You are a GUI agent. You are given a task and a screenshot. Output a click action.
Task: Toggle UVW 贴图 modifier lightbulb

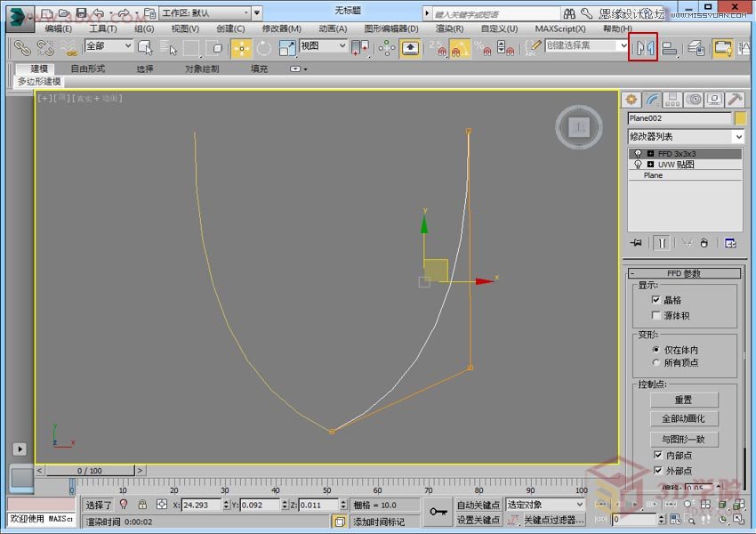click(638, 165)
